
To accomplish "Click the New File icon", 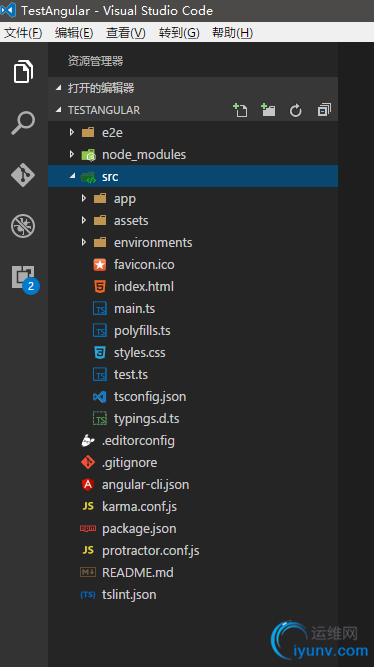I will coord(240,110).
